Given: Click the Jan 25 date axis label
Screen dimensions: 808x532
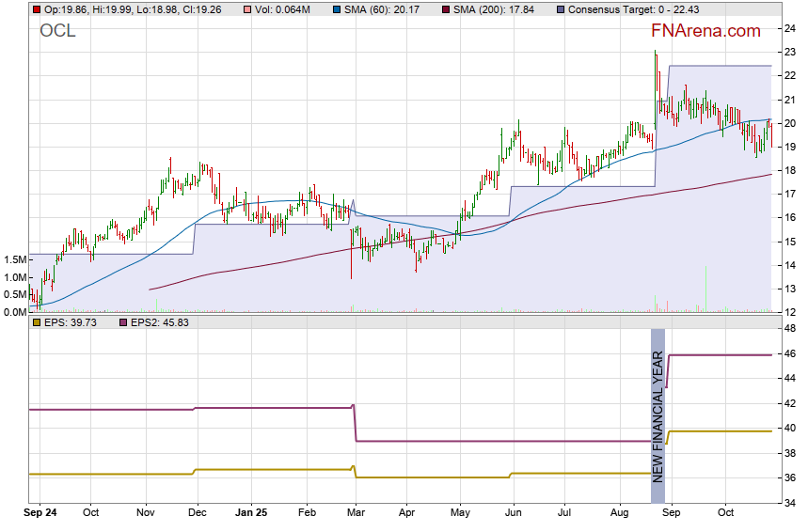Looking at the screenshot, I should click(x=251, y=513).
